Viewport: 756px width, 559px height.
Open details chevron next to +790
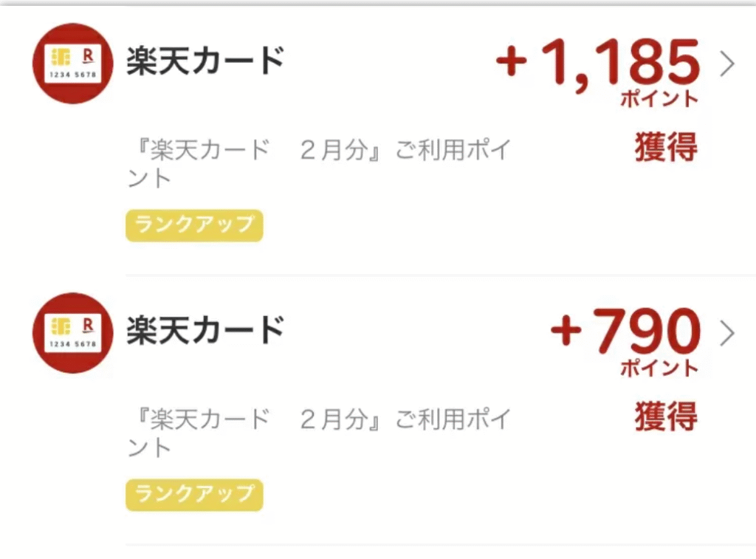click(x=727, y=333)
